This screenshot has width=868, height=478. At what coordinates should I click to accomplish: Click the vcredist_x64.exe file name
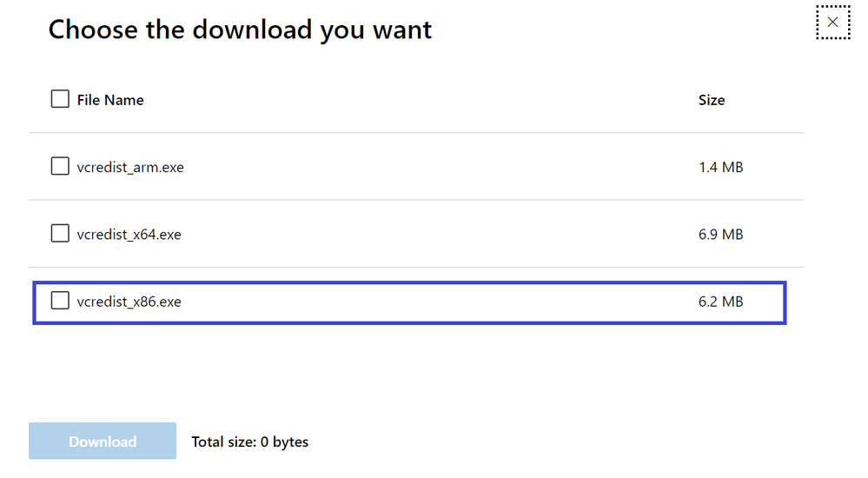pos(129,235)
